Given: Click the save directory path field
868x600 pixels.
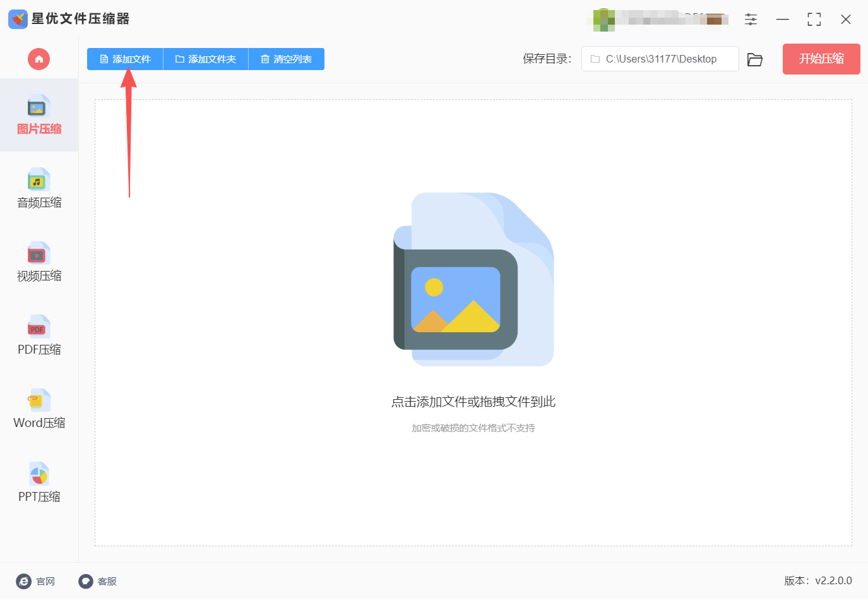Looking at the screenshot, I should 660,58.
